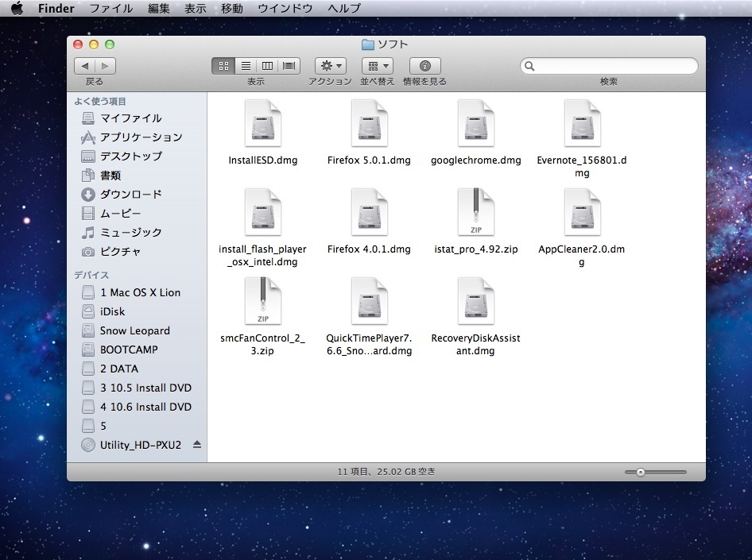752x560 pixels.
Task: Open the ファイル menu in menu bar
Action: click(x=110, y=9)
